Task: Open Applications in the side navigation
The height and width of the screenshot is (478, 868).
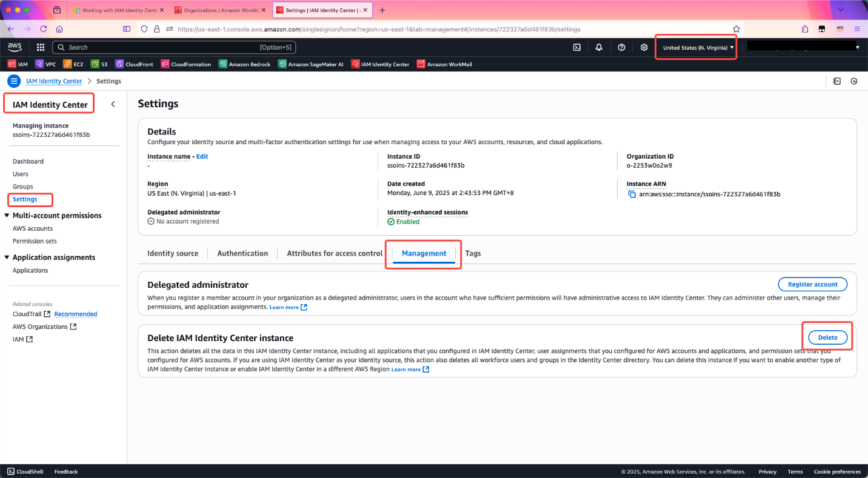Action: click(30, 270)
